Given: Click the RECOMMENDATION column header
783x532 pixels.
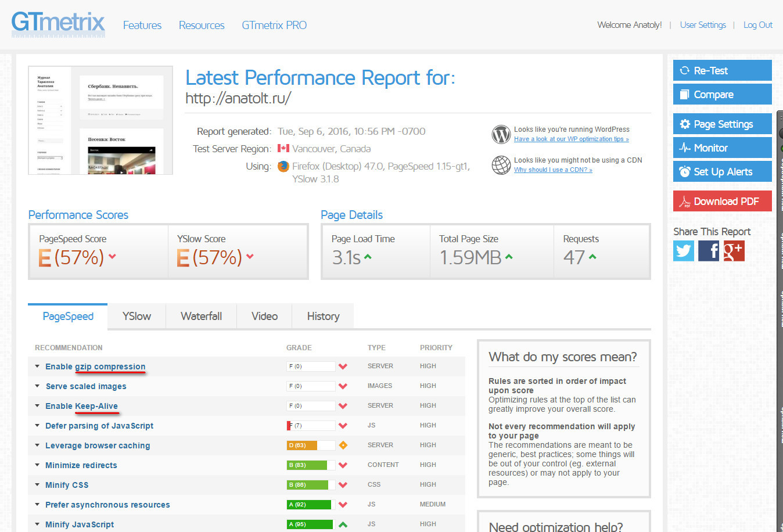Looking at the screenshot, I should [x=69, y=347].
